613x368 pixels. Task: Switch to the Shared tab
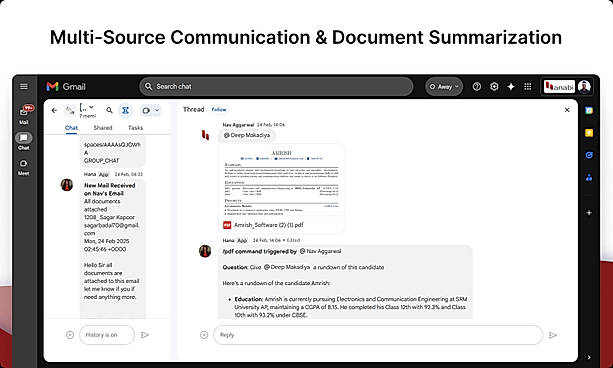[x=103, y=128]
